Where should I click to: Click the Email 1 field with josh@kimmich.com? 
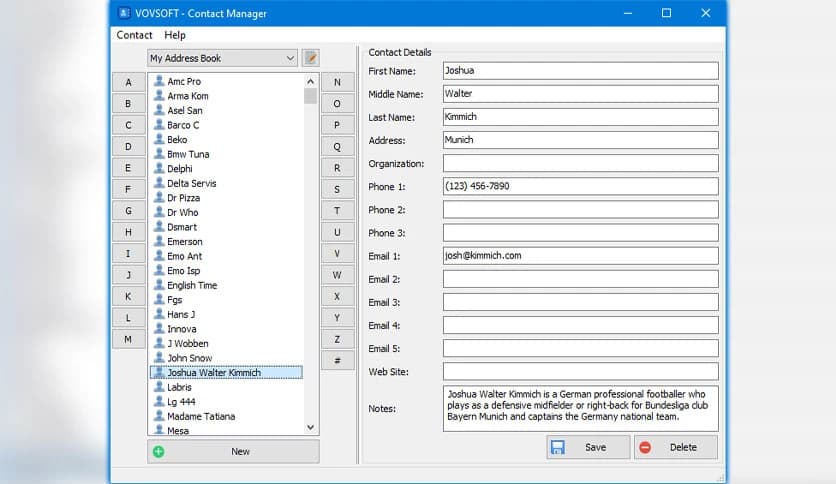(x=581, y=255)
